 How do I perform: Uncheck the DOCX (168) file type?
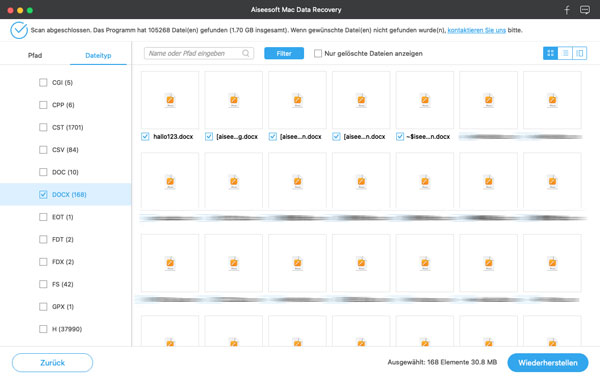(x=43, y=194)
